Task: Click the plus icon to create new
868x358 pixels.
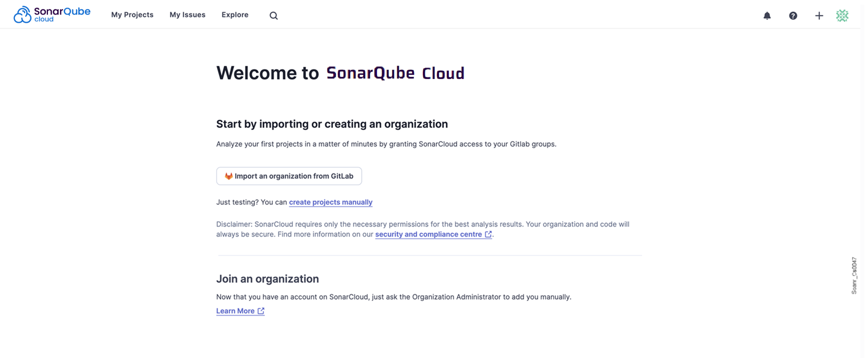Action: point(819,15)
